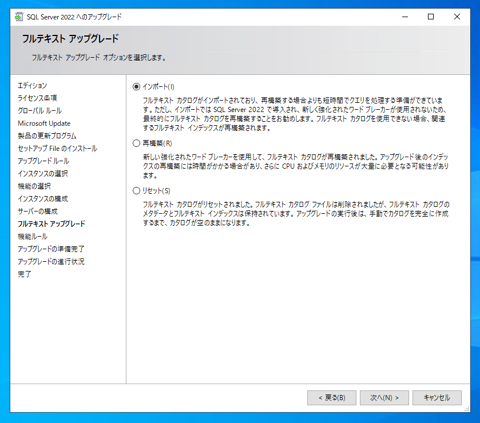The height and width of the screenshot is (423, 480).
Task: Click the SQL Server setup icon in the title bar
Action: pos(19,17)
